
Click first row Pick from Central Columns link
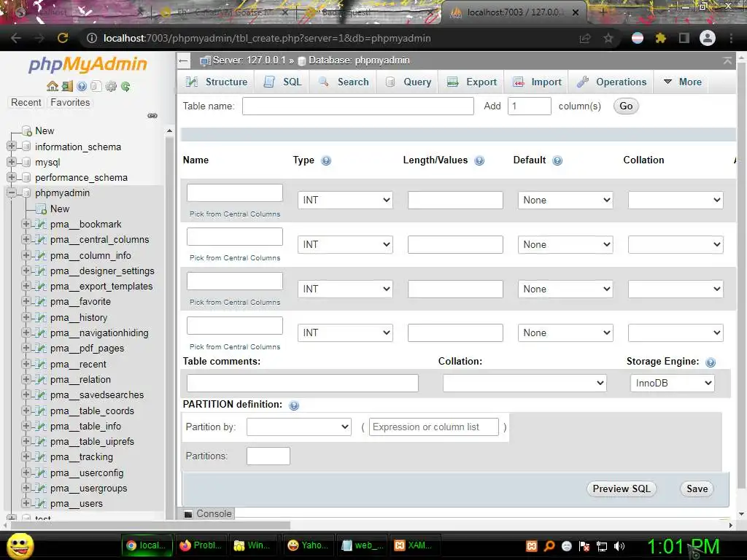click(235, 214)
